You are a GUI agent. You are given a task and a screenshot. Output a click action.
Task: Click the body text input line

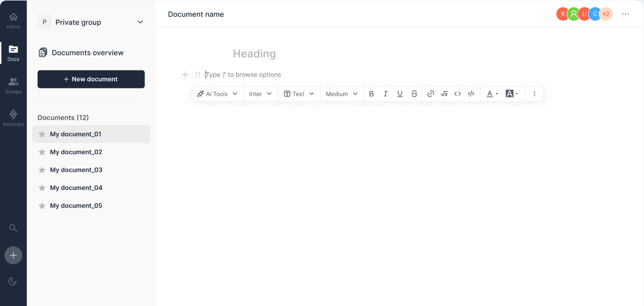pyautogui.click(x=243, y=75)
